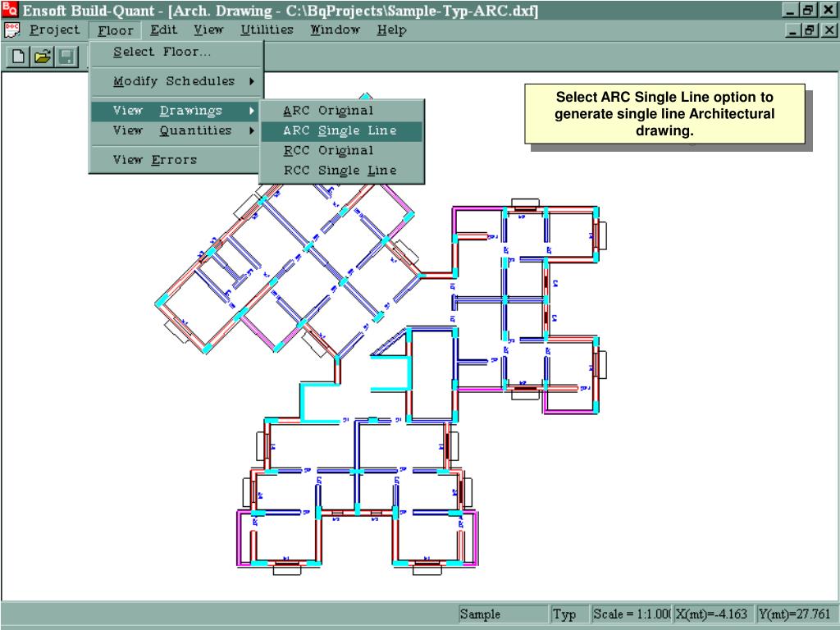Minimize the inner drawing document window
840x630 pixels.
(x=792, y=30)
